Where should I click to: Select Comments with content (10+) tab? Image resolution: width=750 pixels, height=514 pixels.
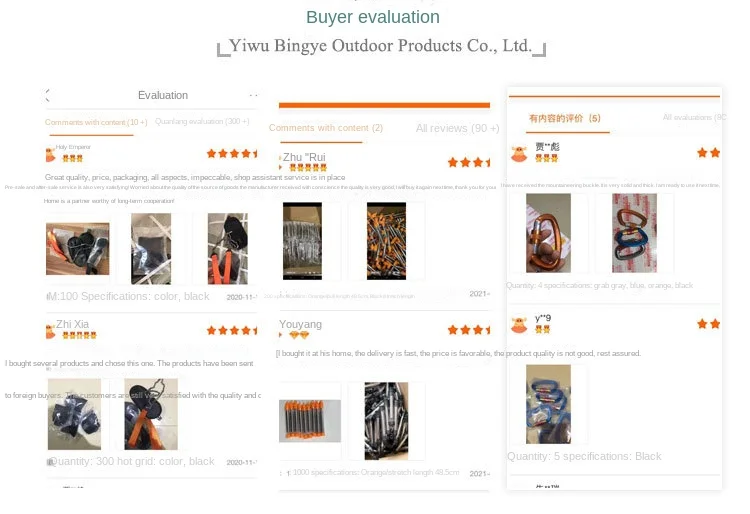pos(96,122)
